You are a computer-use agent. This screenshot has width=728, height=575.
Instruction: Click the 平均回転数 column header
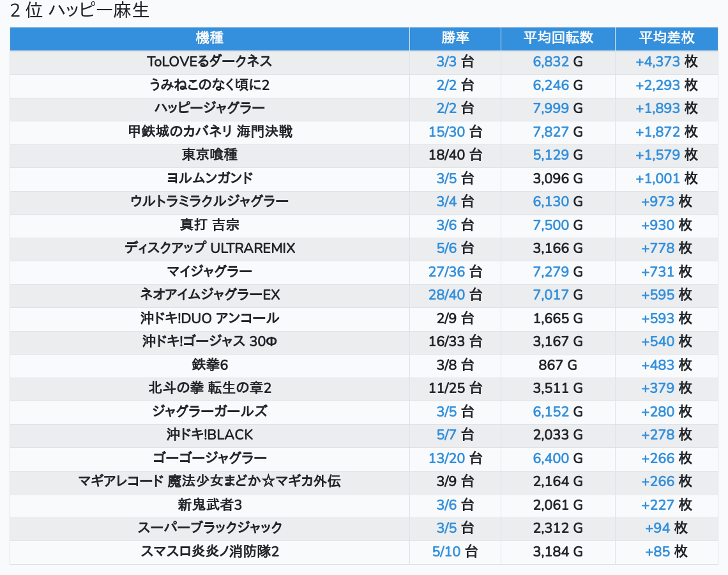click(x=557, y=38)
